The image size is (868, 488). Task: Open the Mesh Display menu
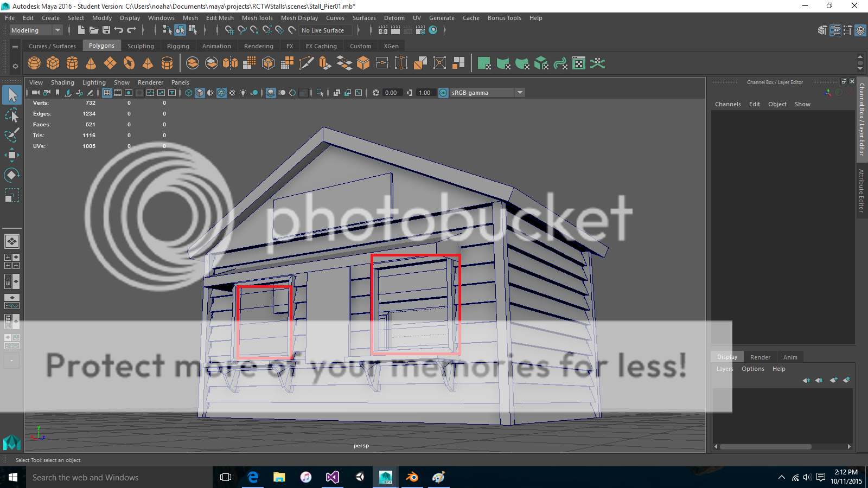(299, 18)
